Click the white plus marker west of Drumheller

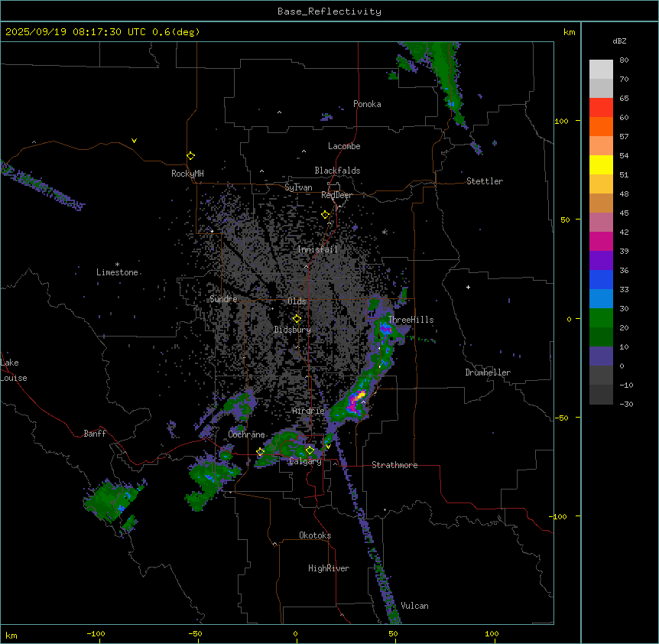tap(468, 287)
